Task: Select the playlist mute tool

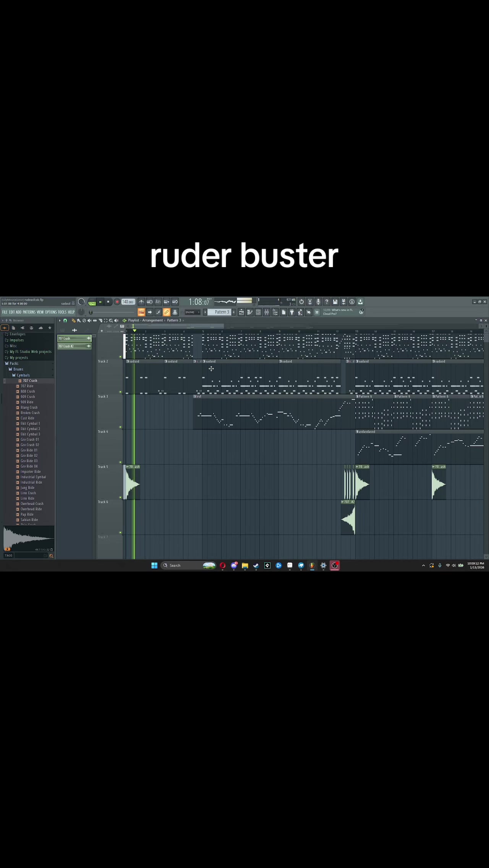Action: pyautogui.click(x=89, y=321)
